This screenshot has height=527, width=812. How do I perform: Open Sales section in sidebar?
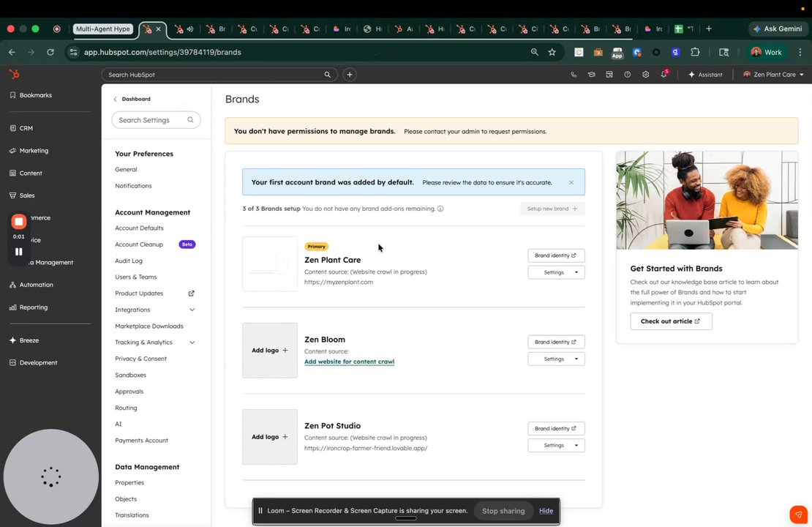click(22, 195)
